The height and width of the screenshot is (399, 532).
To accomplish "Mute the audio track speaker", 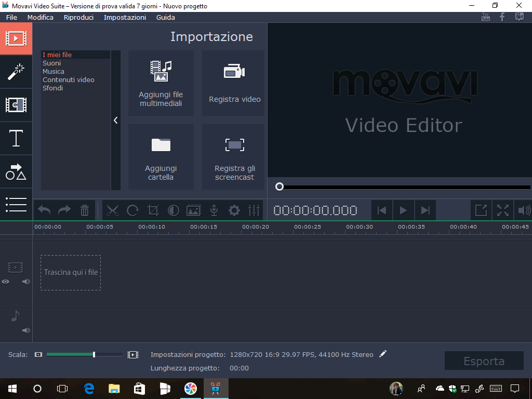I will [26, 330].
